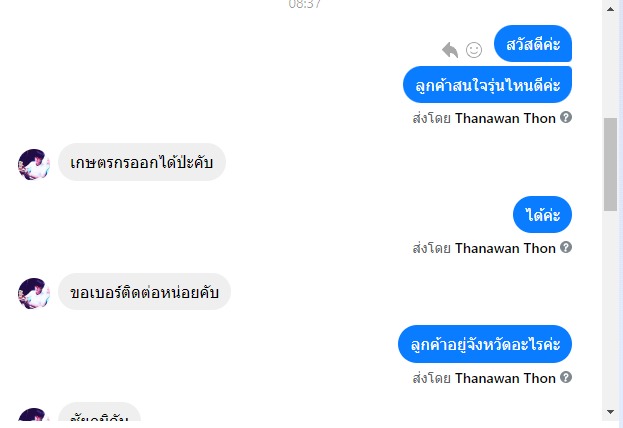Click avatar beside ขอเบอร์ติดต่อหน่อยคับ message

[x=33, y=293]
